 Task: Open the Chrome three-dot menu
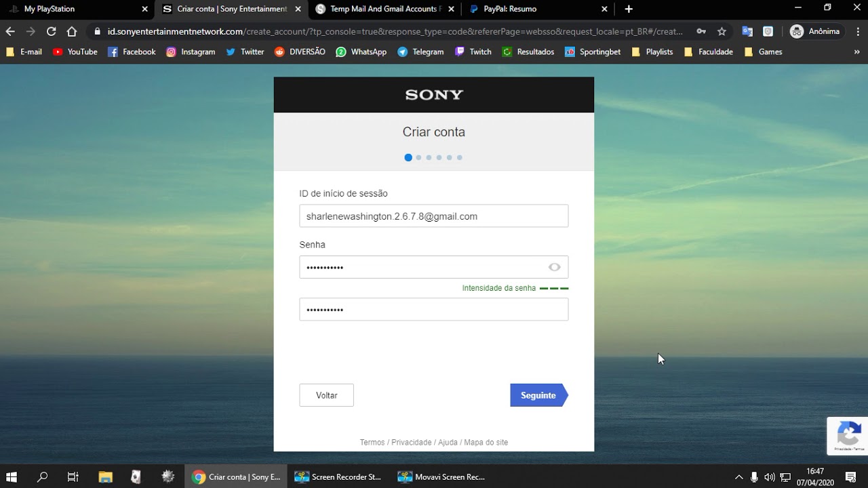click(857, 31)
